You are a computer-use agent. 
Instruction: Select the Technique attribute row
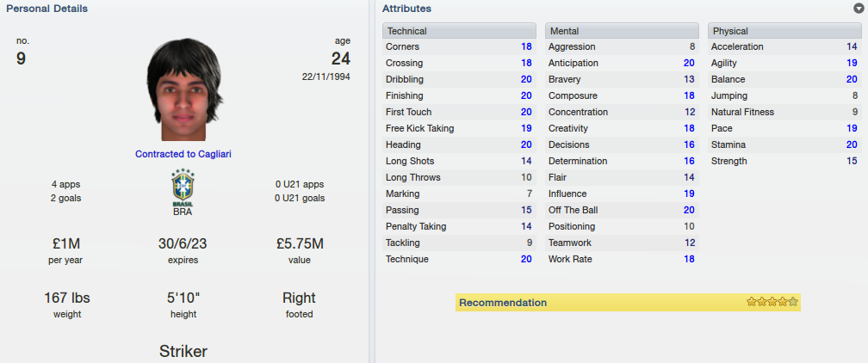(x=459, y=259)
